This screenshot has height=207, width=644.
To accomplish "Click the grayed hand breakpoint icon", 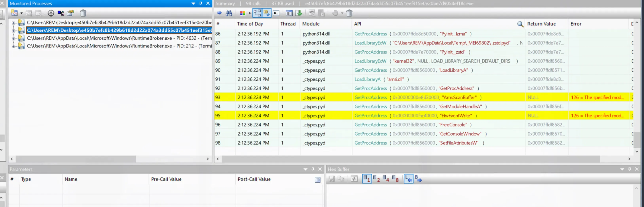I will coord(335,13).
